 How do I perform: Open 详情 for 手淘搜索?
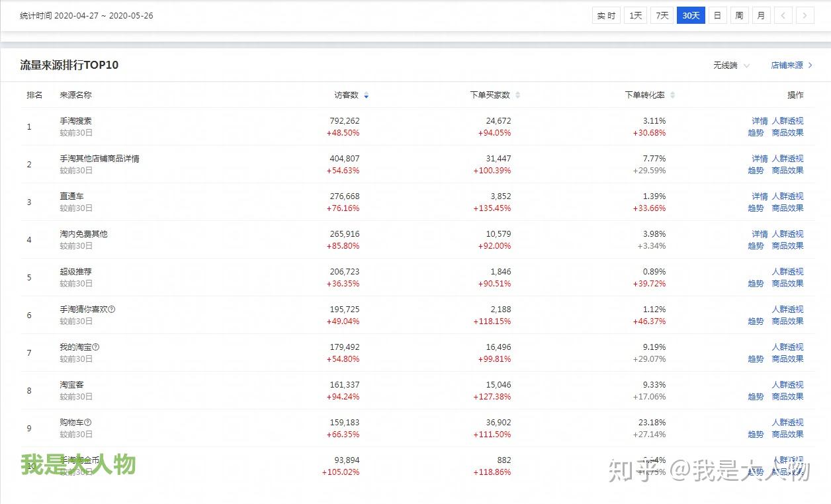click(x=760, y=121)
